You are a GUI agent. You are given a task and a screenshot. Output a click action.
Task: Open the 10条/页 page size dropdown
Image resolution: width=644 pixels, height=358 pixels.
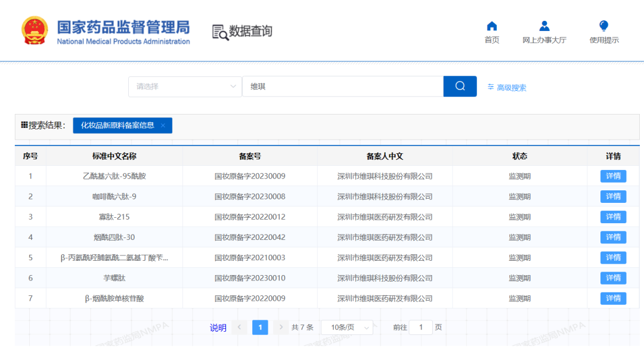(x=347, y=327)
